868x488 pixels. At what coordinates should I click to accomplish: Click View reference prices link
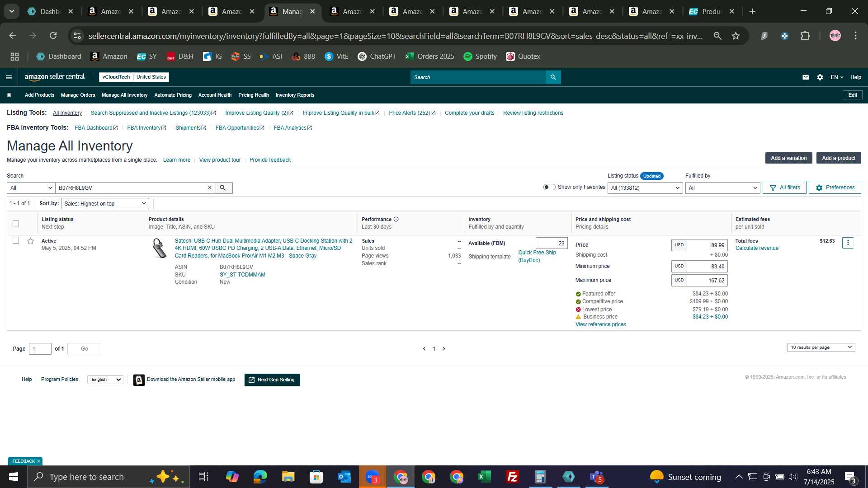pyautogui.click(x=600, y=325)
